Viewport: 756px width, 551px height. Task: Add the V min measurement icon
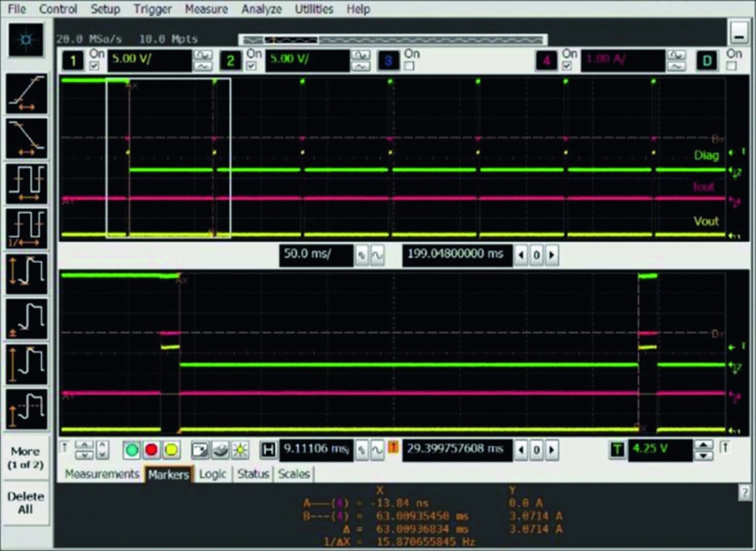26,318
